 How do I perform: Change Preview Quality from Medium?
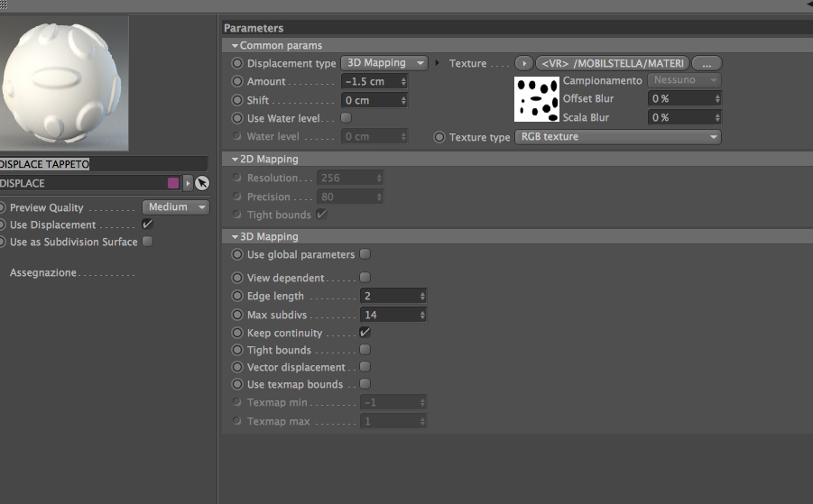point(175,207)
